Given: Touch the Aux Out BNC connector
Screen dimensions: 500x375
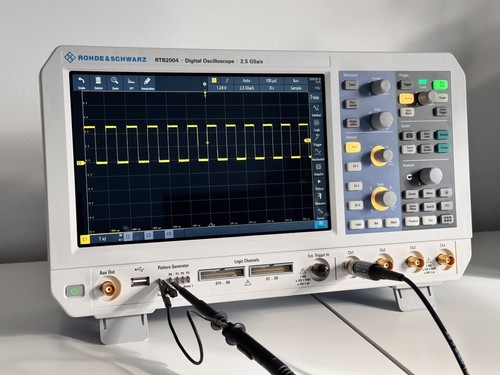Looking at the screenshot, I should coord(108,288).
